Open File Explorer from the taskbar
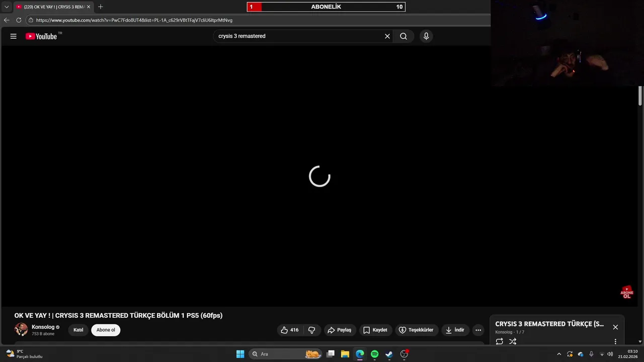 [345, 354]
